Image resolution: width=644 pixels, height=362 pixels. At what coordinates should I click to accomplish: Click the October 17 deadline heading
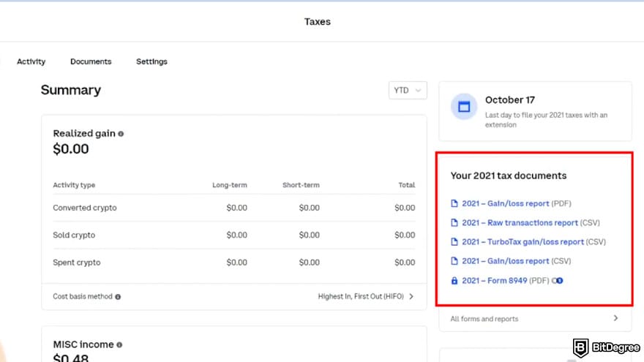click(509, 100)
